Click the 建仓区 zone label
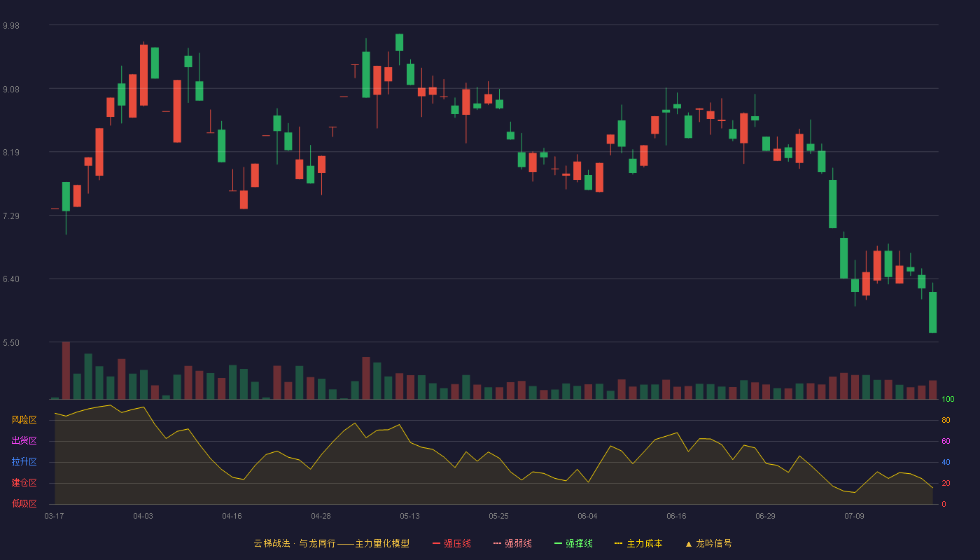 [x=24, y=483]
